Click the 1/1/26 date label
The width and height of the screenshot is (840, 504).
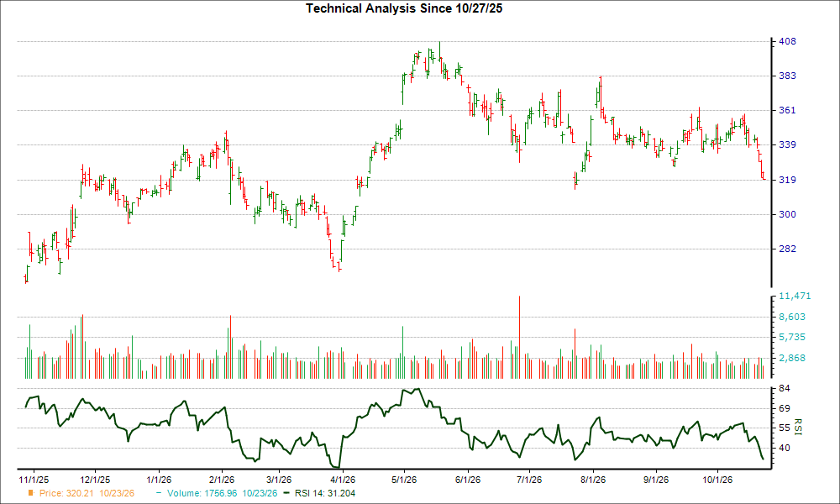[159, 480]
